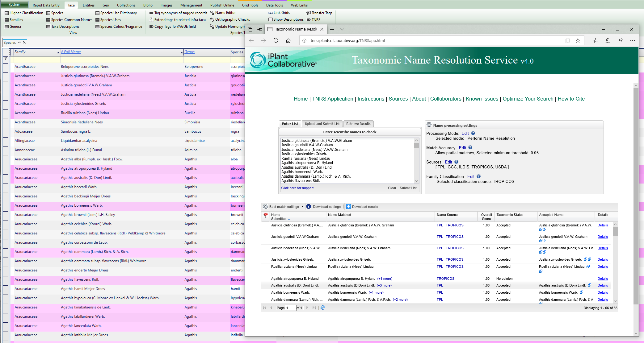Run Extend tags to related infra taxa
644x343 pixels.
[x=177, y=20]
